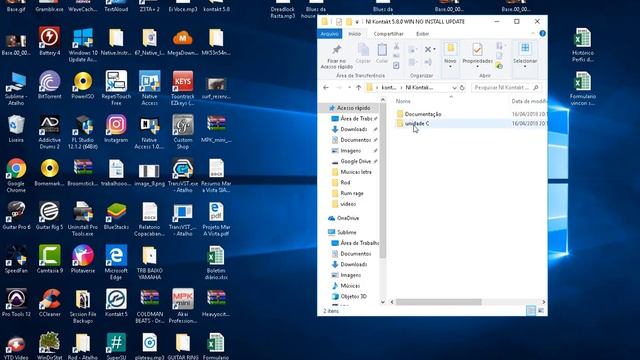Image resolution: width=640 pixels, height=360 pixels.
Task: Switch to details view in status bar
Action: point(531,311)
